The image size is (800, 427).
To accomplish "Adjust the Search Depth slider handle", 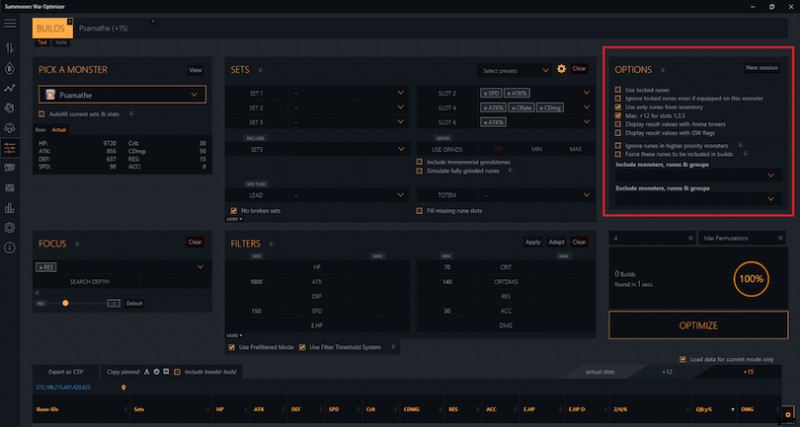I will click(65, 302).
